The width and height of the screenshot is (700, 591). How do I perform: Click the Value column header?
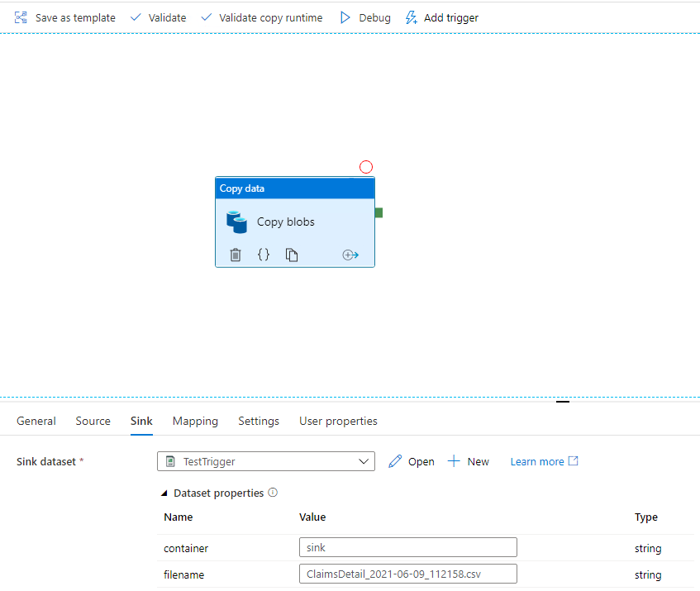pos(312,517)
